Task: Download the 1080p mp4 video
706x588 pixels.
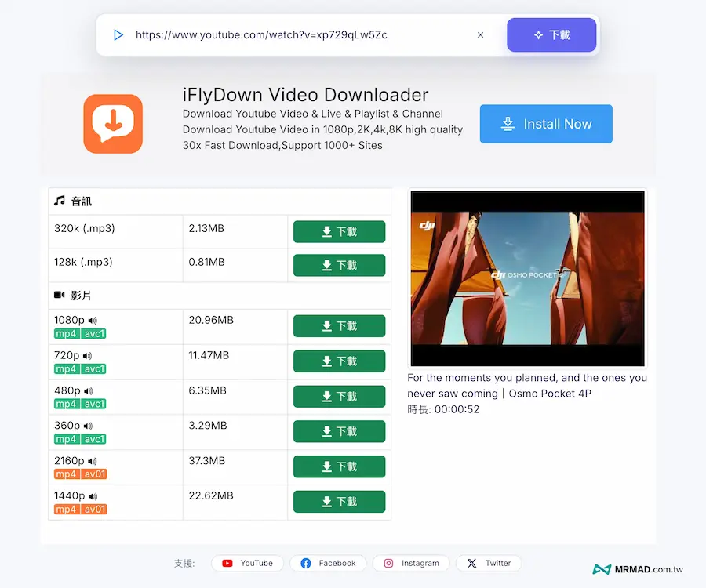Action: (339, 325)
